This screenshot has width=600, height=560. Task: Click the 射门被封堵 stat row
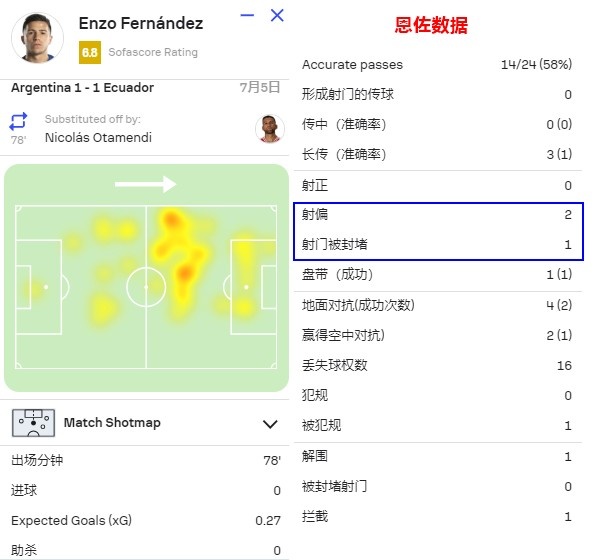pos(437,245)
